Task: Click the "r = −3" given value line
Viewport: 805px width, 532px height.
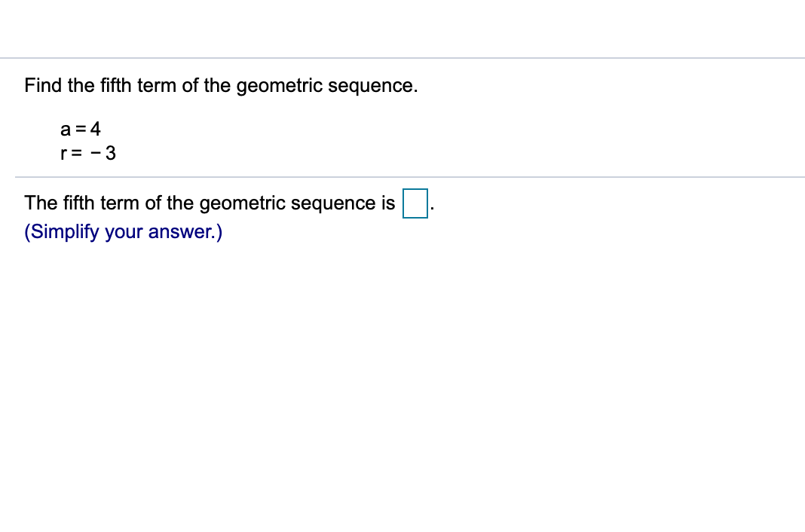Action: click(x=88, y=153)
